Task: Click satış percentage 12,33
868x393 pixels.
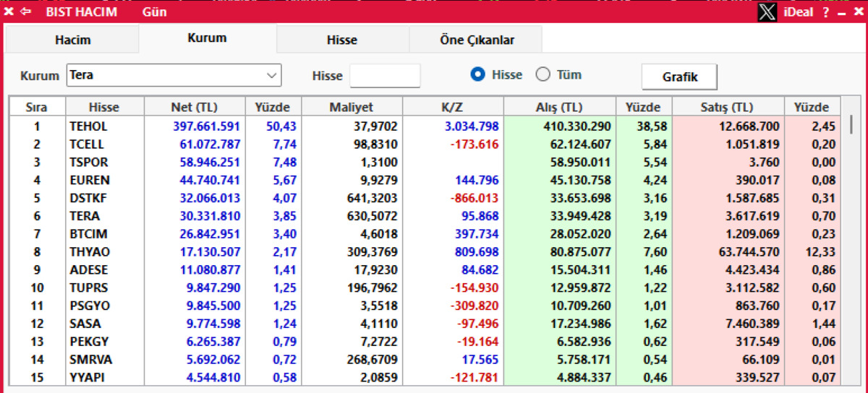Action: 821,252
